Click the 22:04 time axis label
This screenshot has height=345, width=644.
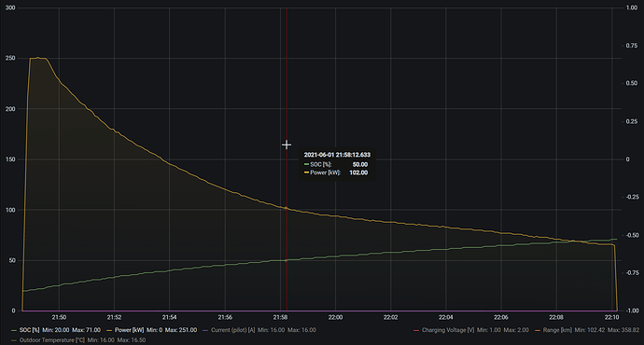tap(446, 318)
